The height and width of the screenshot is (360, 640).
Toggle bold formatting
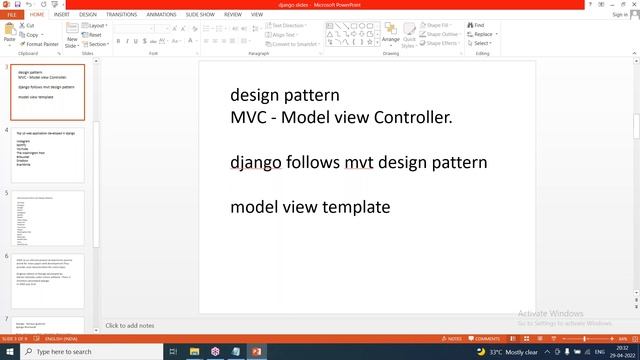click(x=118, y=41)
